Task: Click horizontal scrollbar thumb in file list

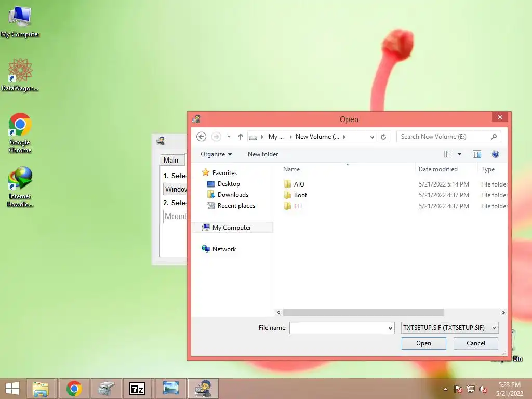Action: point(363,312)
